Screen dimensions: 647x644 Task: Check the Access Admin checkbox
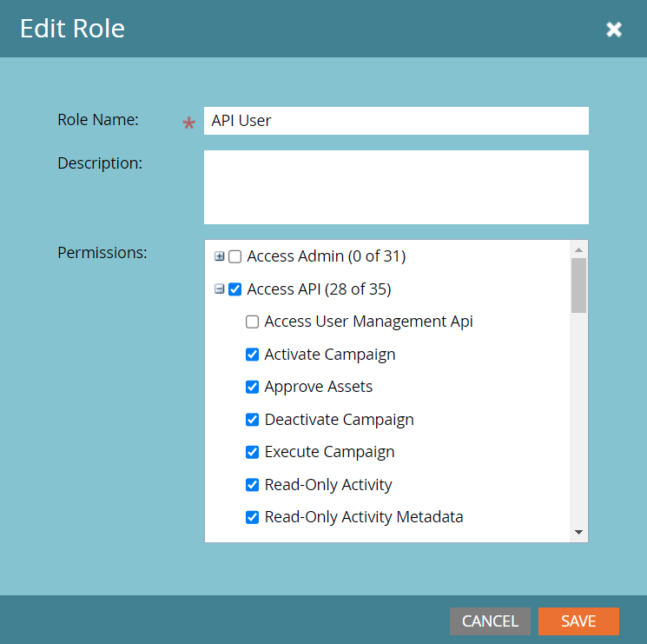[x=234, y=256]
